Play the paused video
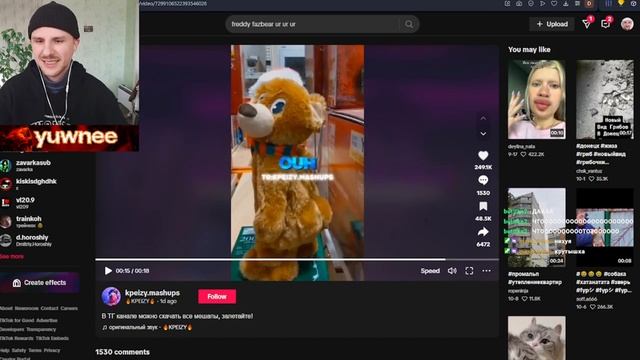The height and width of the screenshot is (360, 640). tap(108, 271)
